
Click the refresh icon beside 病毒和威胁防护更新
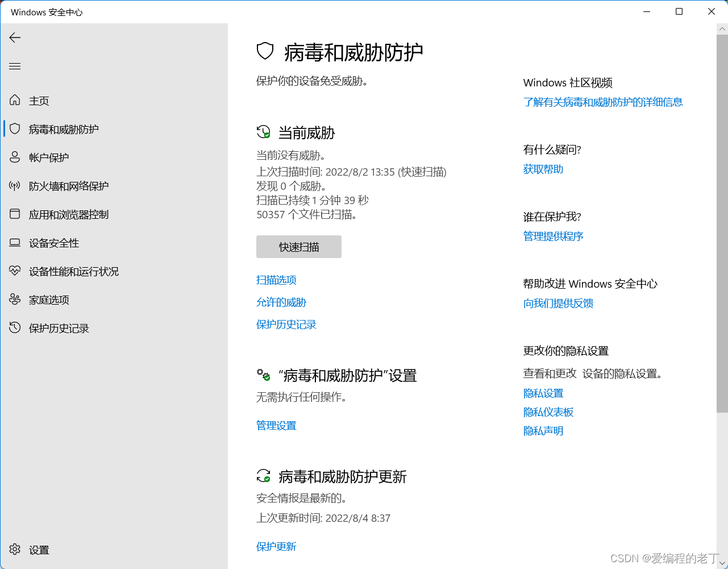[x=263, y=476]
